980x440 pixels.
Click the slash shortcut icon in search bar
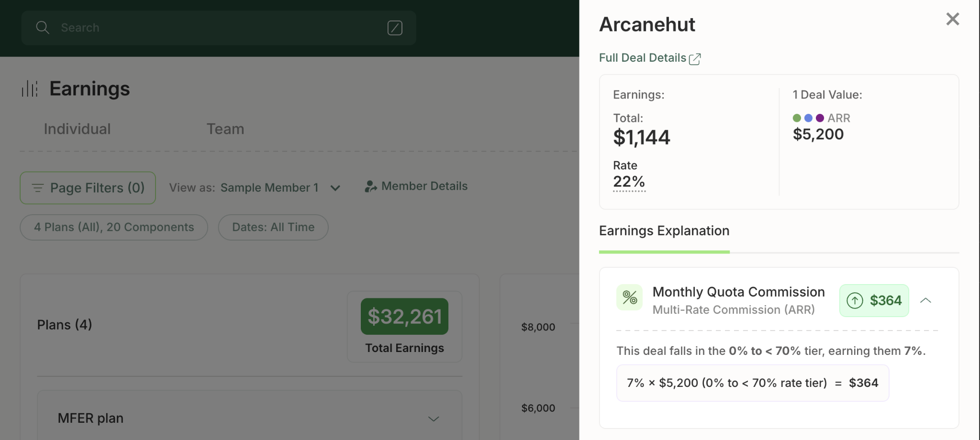(x=395, y=28)
